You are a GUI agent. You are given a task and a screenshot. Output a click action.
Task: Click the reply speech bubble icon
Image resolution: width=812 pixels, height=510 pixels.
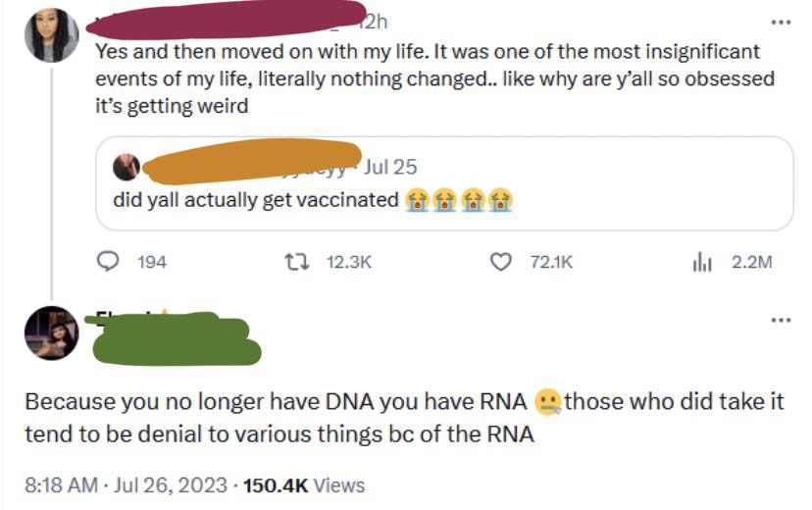point(108,262)
